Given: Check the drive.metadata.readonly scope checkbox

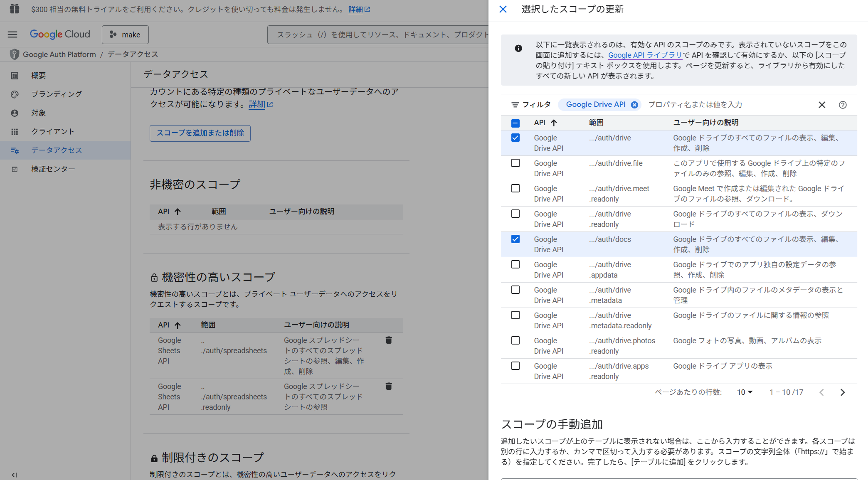Looking at the screenshot, I should [x=515, y=315].
